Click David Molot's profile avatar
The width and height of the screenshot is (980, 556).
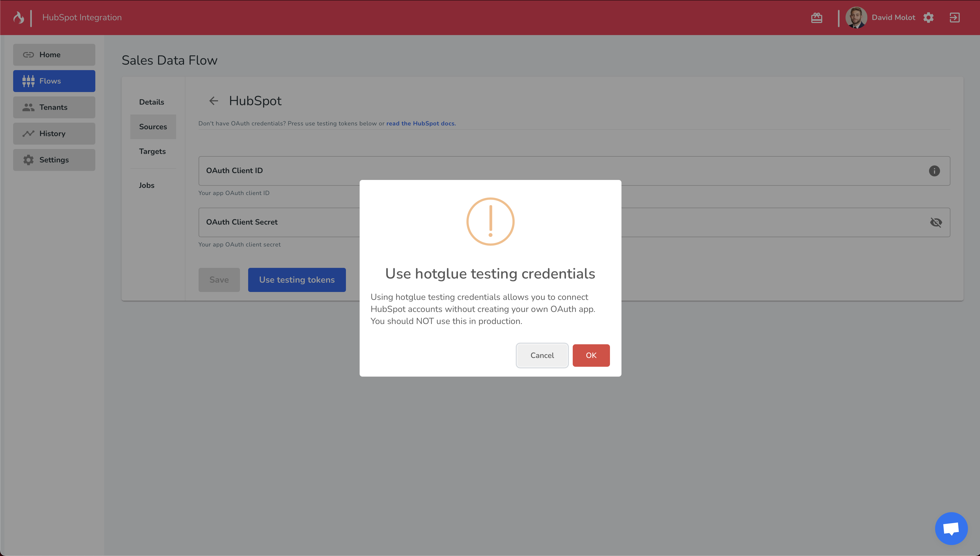(x=856, y=18)
